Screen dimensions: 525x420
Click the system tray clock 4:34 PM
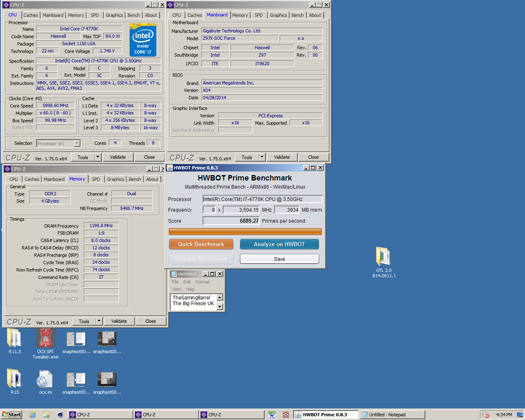(504, 415)
